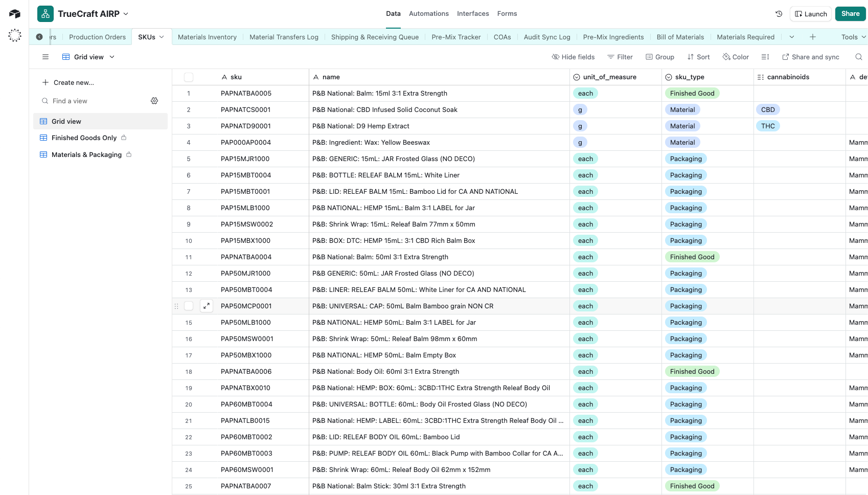Click Create new... view
This screenshot has height=495, width=868.
[68, 82]
